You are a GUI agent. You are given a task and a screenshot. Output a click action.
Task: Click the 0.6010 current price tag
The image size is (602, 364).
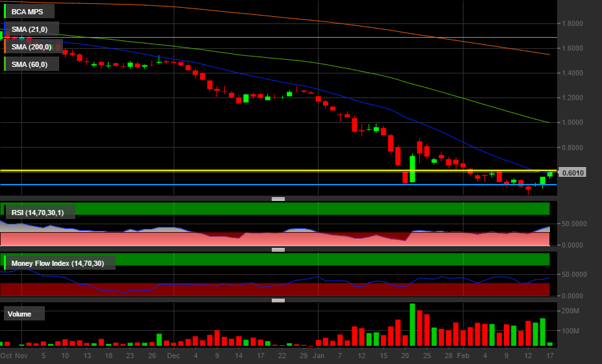click(573, 173)
